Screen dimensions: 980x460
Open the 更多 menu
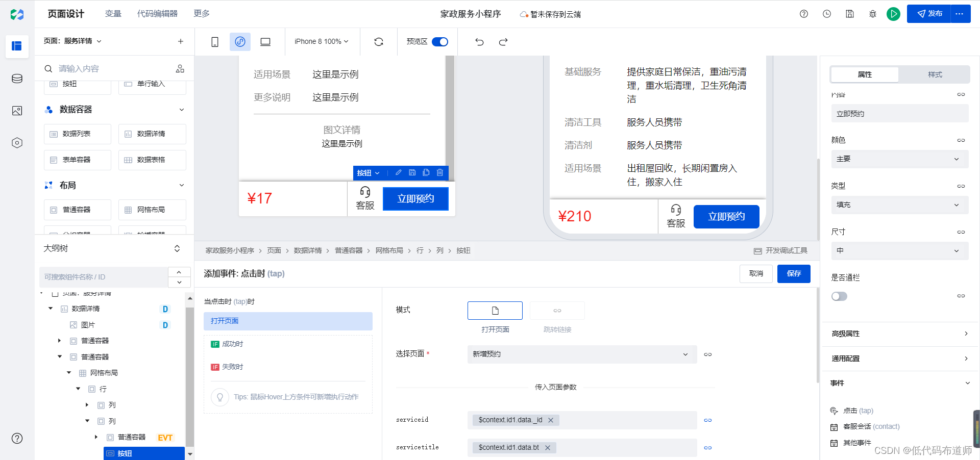(202, 14)
